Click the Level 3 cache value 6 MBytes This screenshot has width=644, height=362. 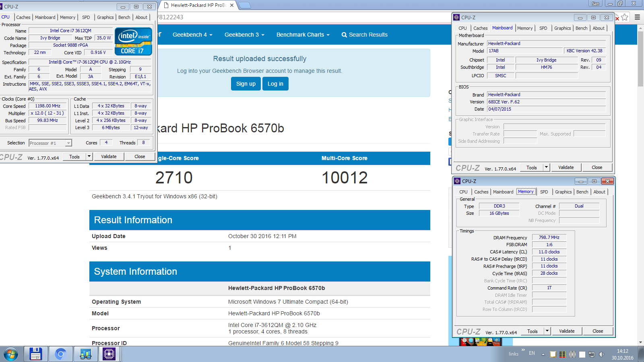tap(111, 128)
